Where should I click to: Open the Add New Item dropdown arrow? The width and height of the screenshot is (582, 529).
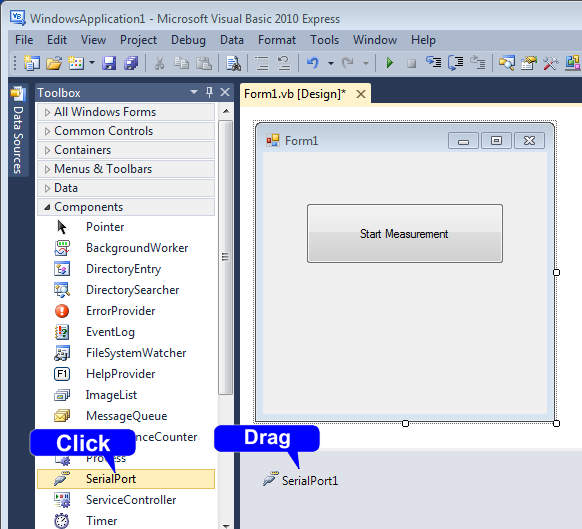point(92,63)
